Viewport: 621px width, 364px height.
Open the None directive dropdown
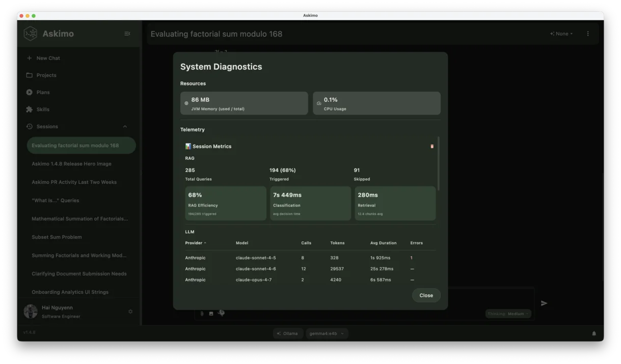click(561, 34)
